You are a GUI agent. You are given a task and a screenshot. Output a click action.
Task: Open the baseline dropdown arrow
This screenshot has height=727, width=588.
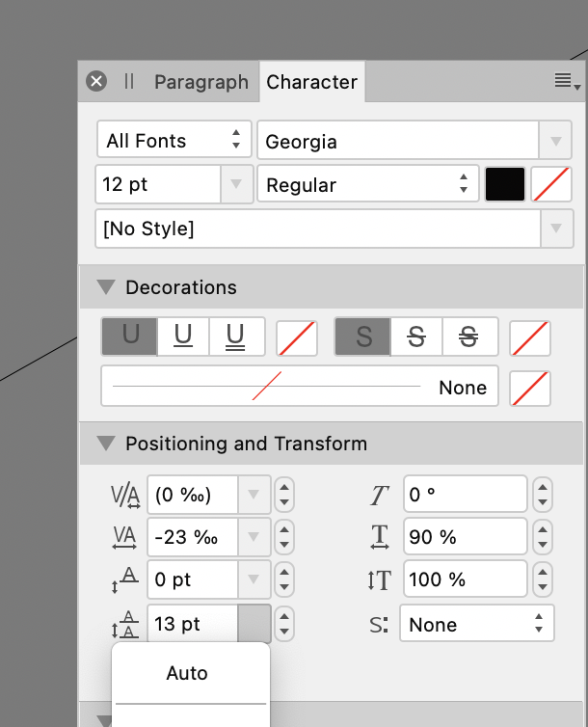254,579
